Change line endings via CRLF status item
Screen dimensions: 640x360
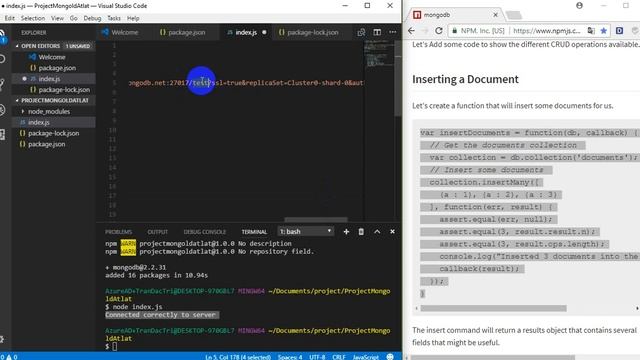339,357
